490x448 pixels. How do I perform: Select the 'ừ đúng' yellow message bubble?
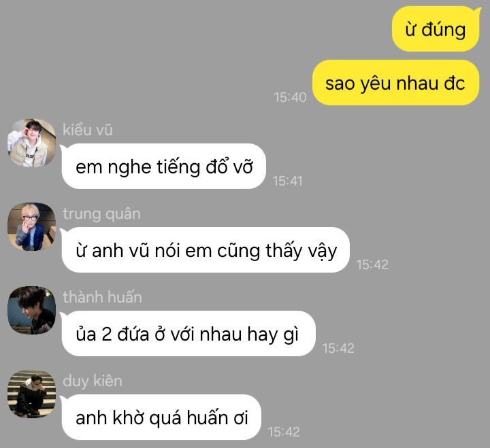click(x=436, y=29)
